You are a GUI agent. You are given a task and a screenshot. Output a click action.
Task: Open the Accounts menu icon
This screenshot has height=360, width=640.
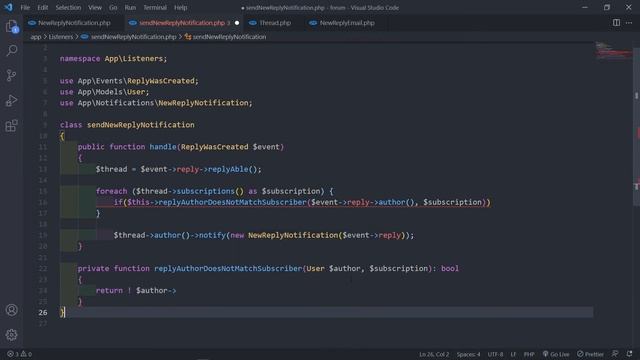click(x=11, y=310)
